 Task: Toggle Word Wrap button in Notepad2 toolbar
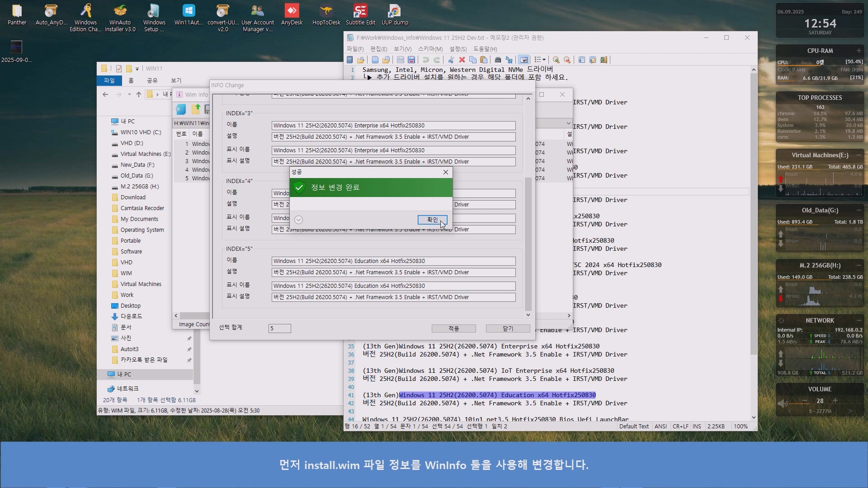click(524, 60)
